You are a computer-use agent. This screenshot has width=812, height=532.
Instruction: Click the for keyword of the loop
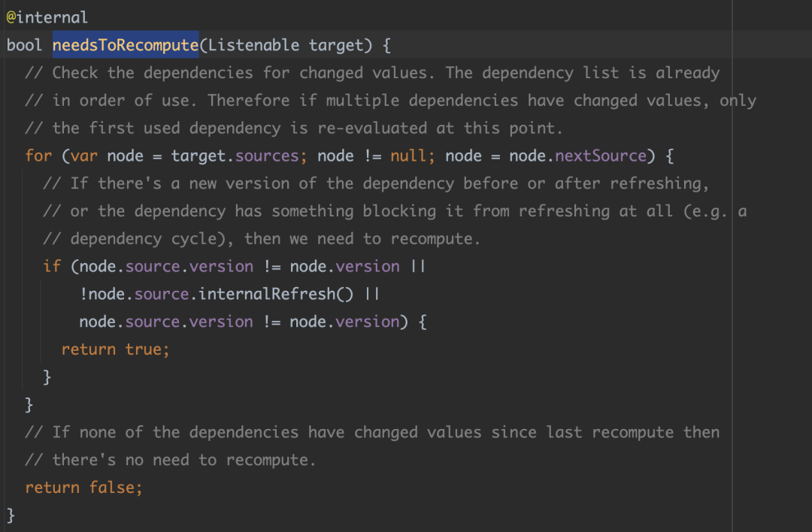[38, 156]
